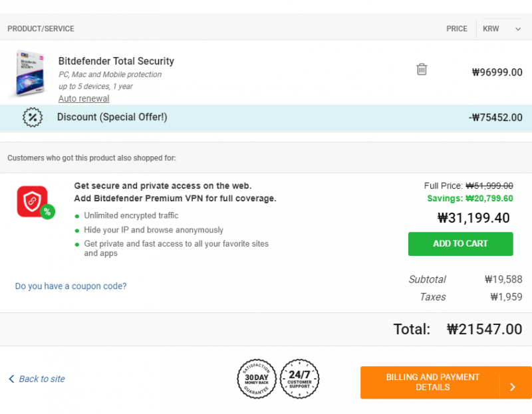Open Do you have a coupon code
532x414 pixels.
click(70, 286)
